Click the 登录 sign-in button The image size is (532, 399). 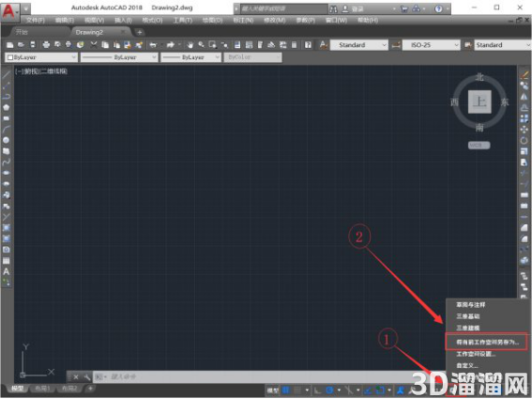click(353, 8)
